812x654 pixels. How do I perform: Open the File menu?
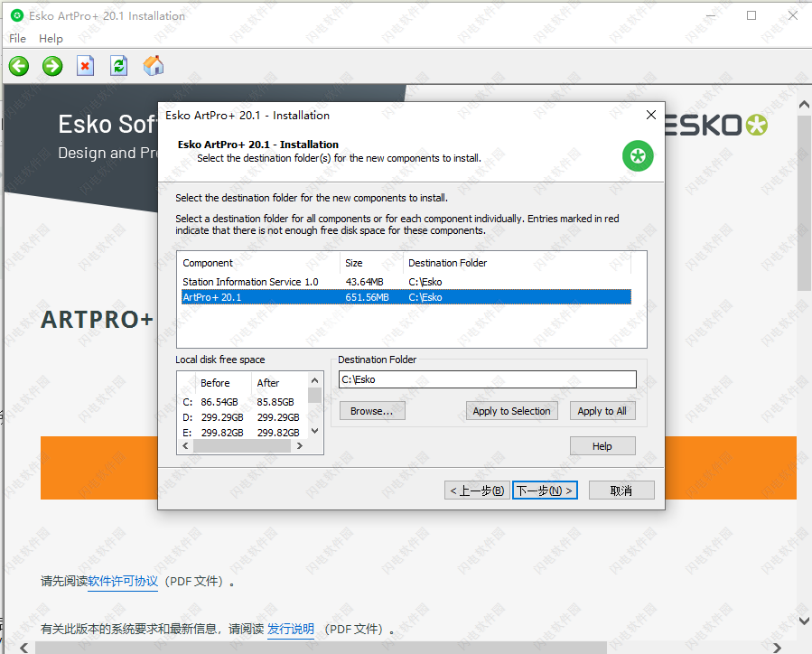(x=16, y=39)
